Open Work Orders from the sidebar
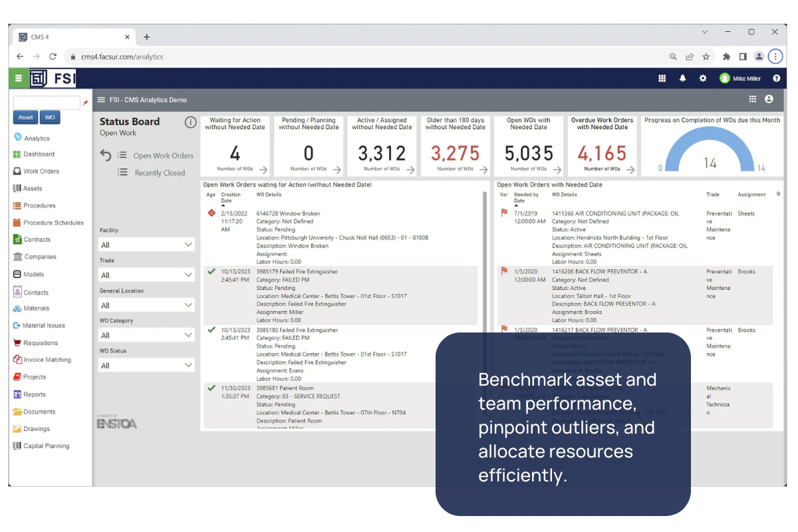 click(x=17, y=171)
